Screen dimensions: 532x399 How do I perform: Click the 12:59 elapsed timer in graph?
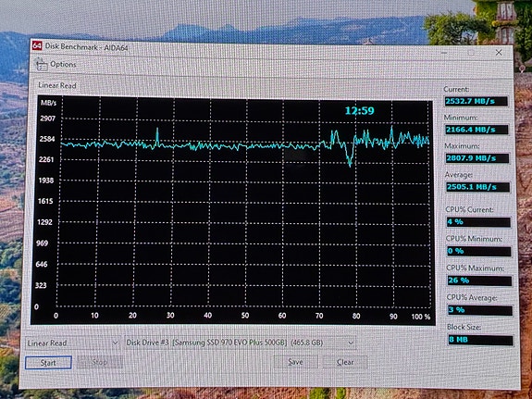[360, 111]
